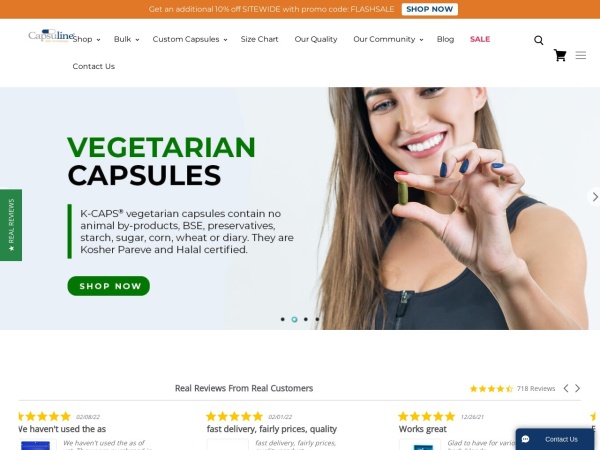Select the first carousel slide dot
This screenshot has height=450, width=600.
click(283, 319)
